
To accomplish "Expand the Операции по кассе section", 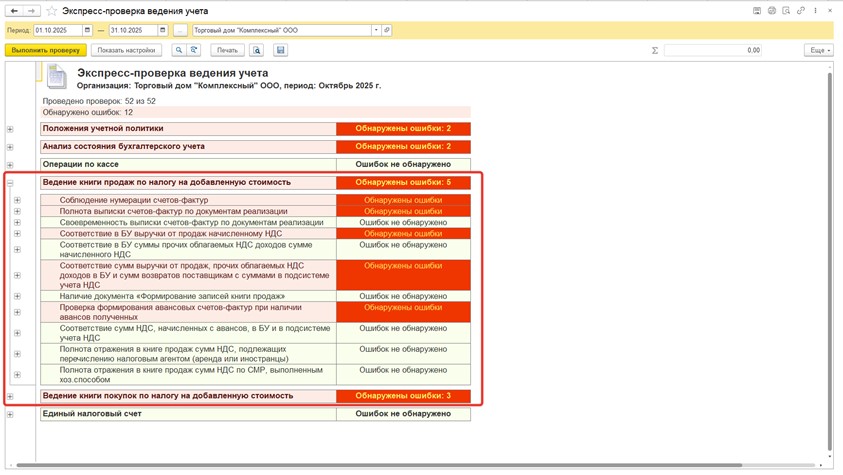I will pyautogui.click(x=10, y=165).
